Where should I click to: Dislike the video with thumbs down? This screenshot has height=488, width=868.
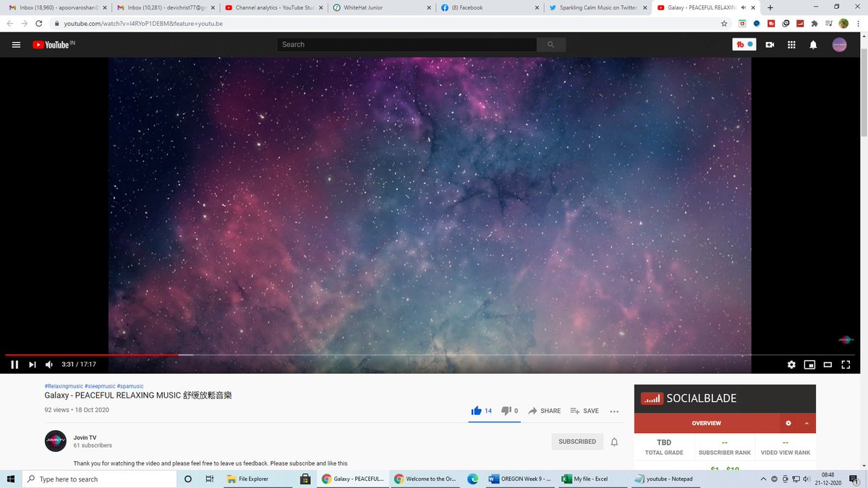(x=510, y=411)
